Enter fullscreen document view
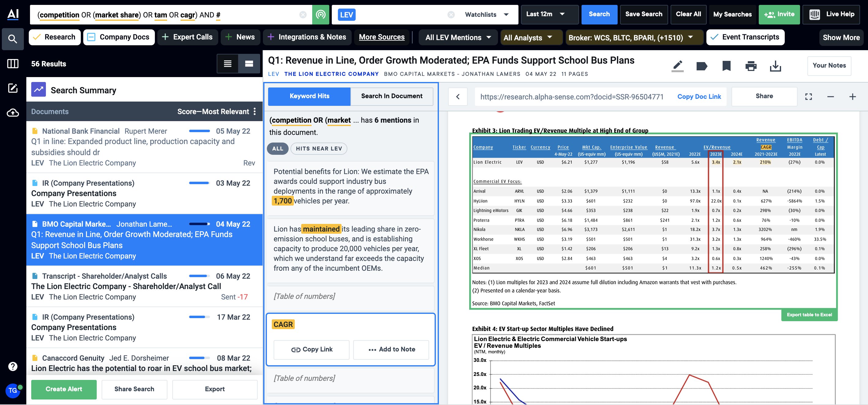Image resolution: width=868 pixels, height=405 pixels. tap(808, 97)
